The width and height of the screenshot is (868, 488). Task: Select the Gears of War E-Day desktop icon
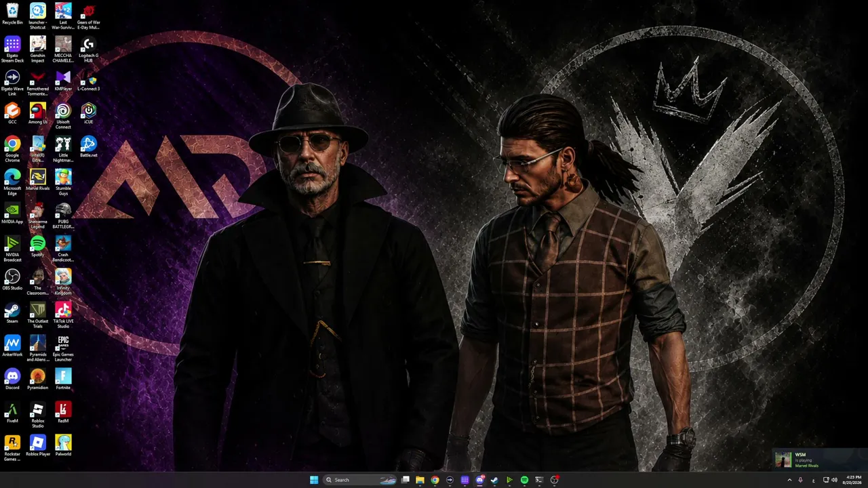point(88,16)
